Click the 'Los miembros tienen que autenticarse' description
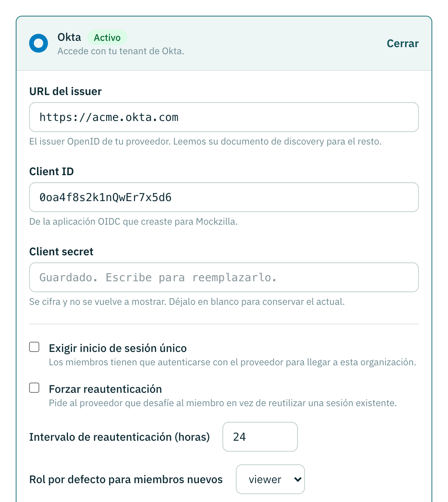The width and height of the screenshot is (448, 502). pos(233,362)
